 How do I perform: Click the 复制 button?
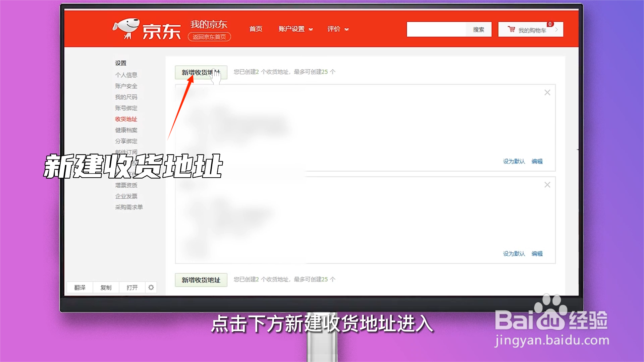pyautogui.click(x=106, y=288)
